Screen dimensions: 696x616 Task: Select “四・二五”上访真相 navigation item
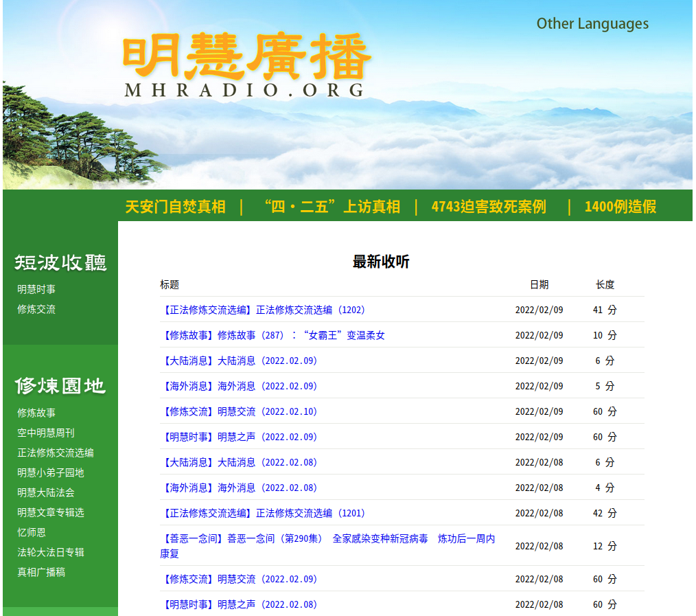click(x=332, y=207)
